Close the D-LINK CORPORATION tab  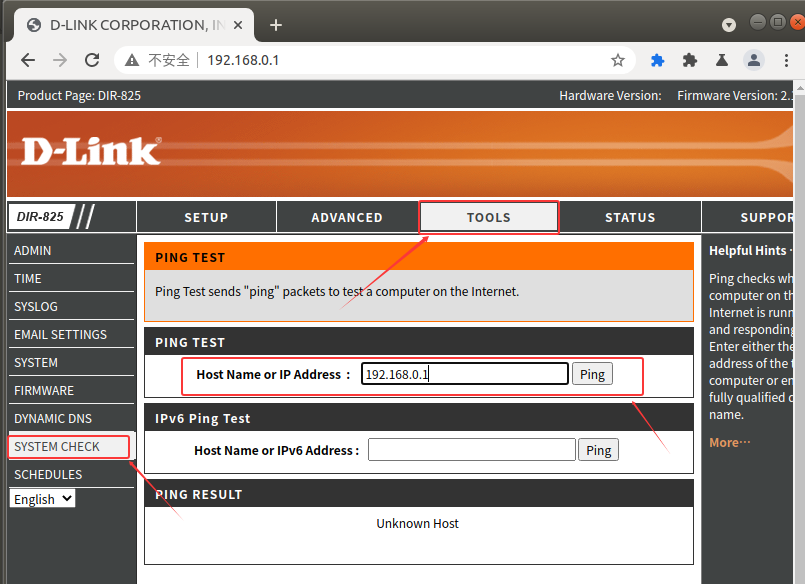[x=238, y=25]
